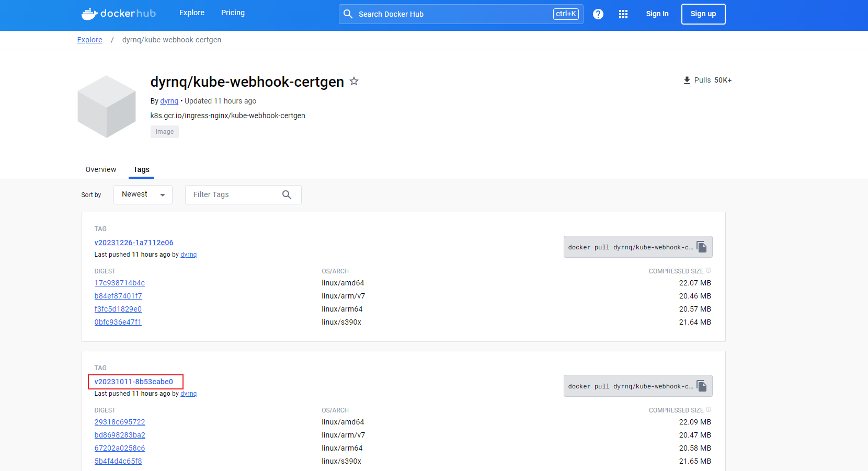Open digest 29318c695722
The image size is (868, 471).
pos(120,422)
